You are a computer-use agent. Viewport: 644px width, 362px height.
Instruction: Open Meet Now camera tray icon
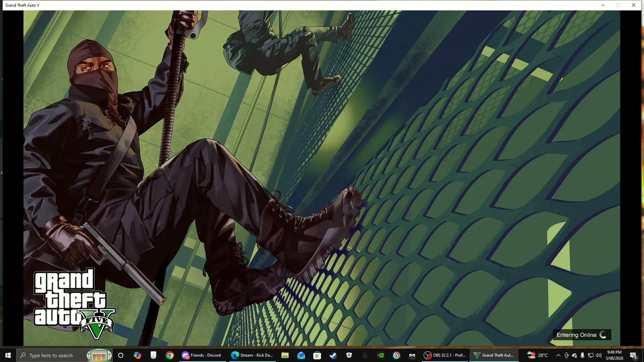pos(567,355)
